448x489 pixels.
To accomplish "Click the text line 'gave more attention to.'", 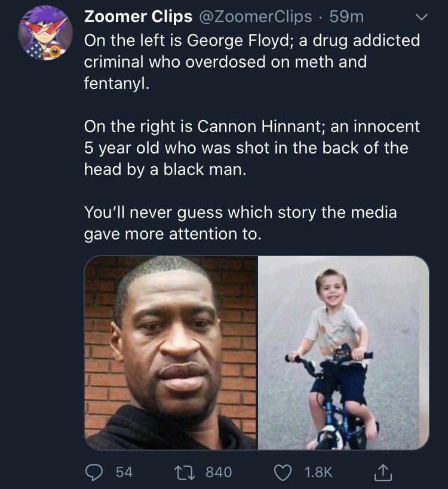I will pyautogui.click(x=173, y=233).
